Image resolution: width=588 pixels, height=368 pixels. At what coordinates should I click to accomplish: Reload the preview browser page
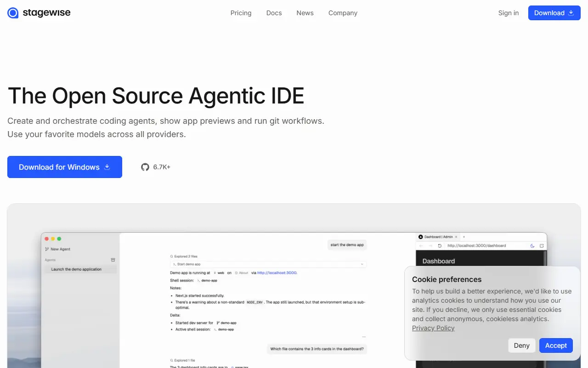[440, 246]
